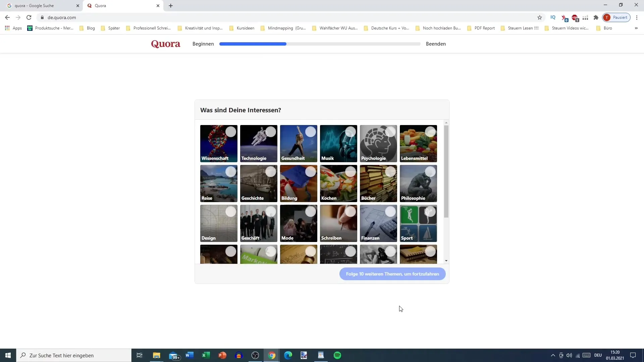Click the Pausiert profile button
Viewport: 644px width, 362px height.
coord(616,17)
